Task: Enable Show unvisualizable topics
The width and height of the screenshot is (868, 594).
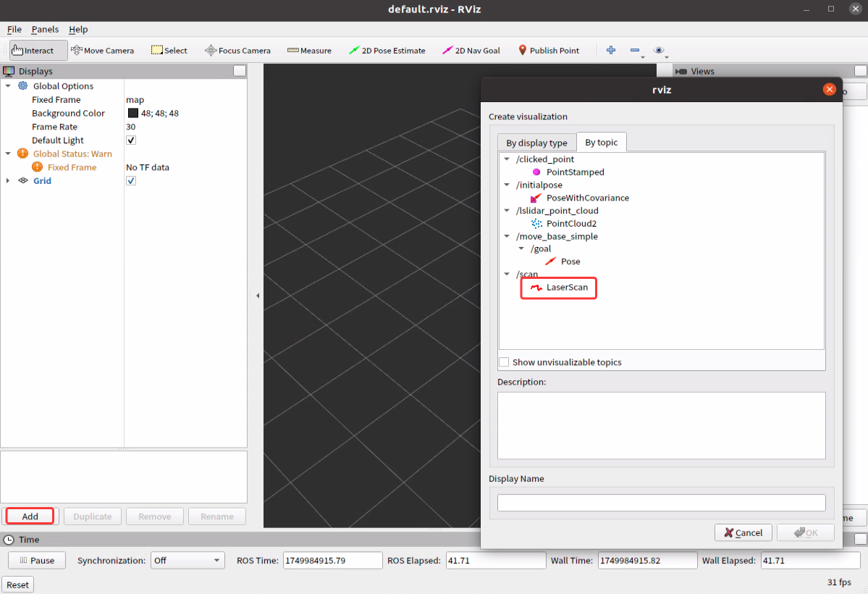Action: (x=503, y=361)
